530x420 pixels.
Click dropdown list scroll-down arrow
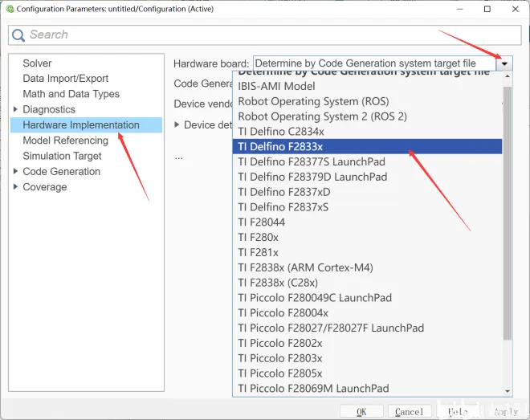click(507, 391)
